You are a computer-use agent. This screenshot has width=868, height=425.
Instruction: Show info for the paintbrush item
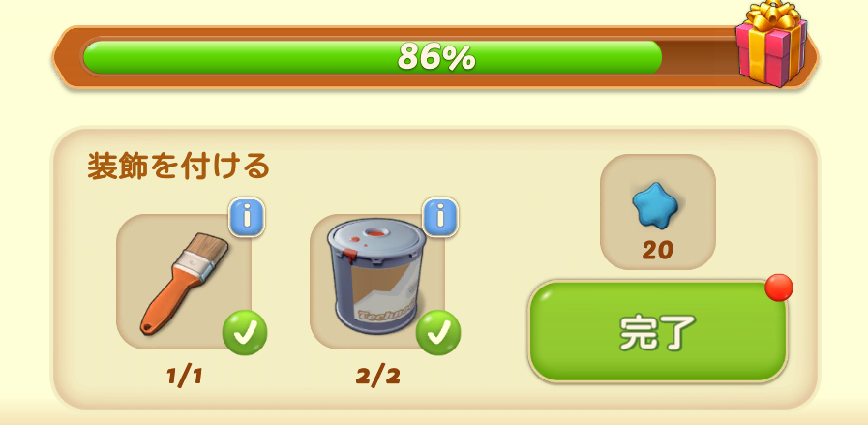[247, 217]
